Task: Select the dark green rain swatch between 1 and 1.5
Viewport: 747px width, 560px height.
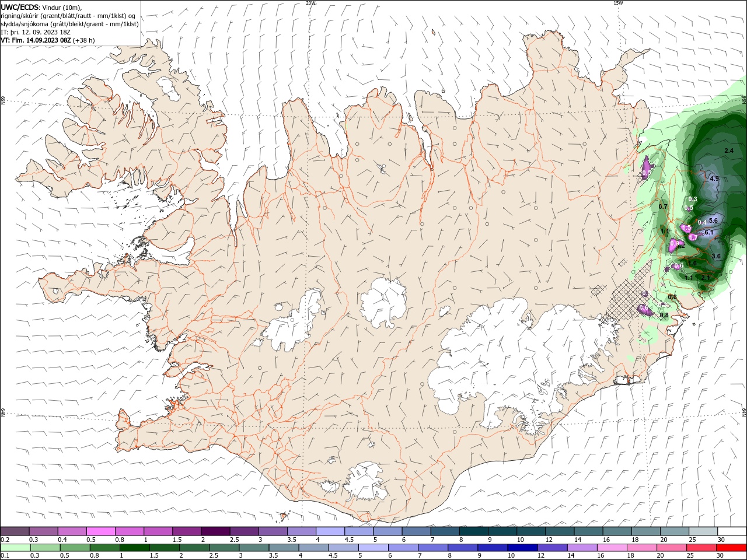Action: click(x=134, y=548)
